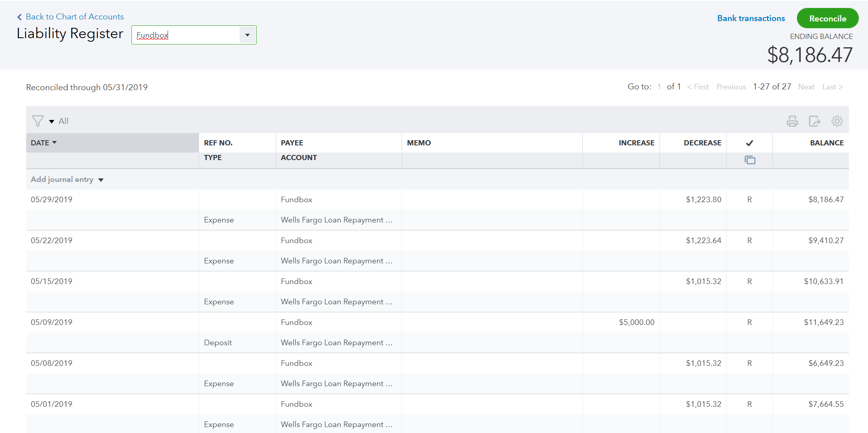Click the BALANCE column header

[x=827, y=143]
